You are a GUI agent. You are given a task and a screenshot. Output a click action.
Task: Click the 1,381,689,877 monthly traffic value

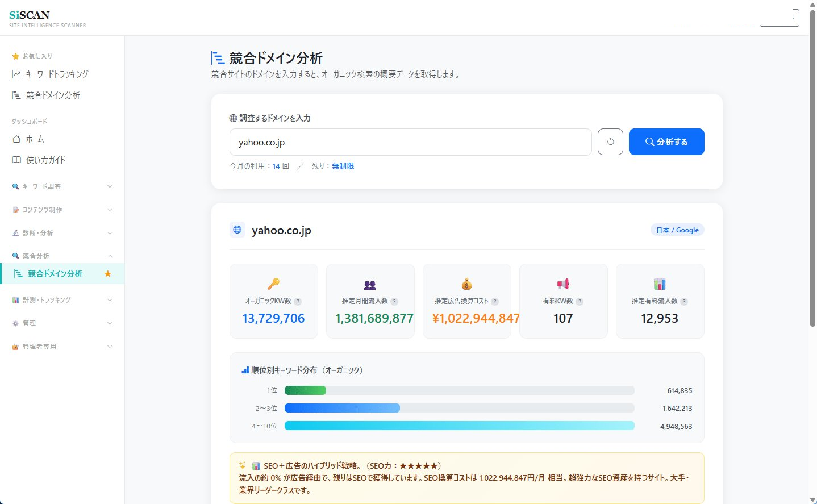[374, 319]
